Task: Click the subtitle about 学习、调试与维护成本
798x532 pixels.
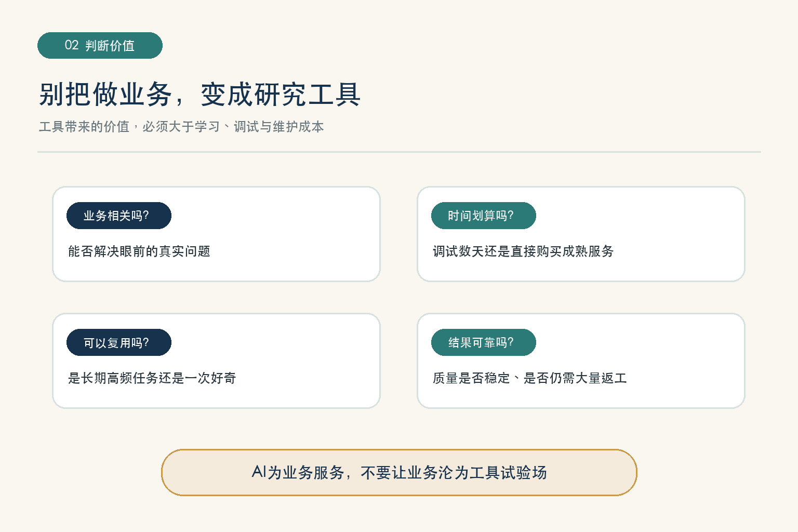Action: click(181, 126)
